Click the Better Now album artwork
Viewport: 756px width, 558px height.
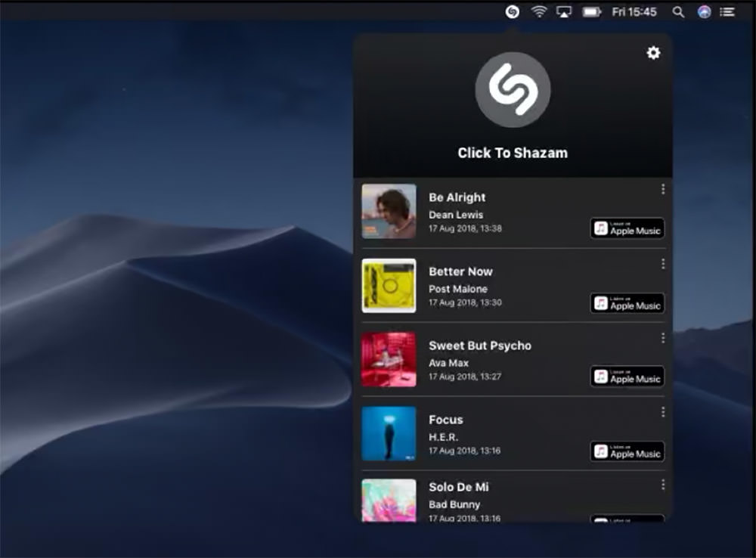click(389, 286)
